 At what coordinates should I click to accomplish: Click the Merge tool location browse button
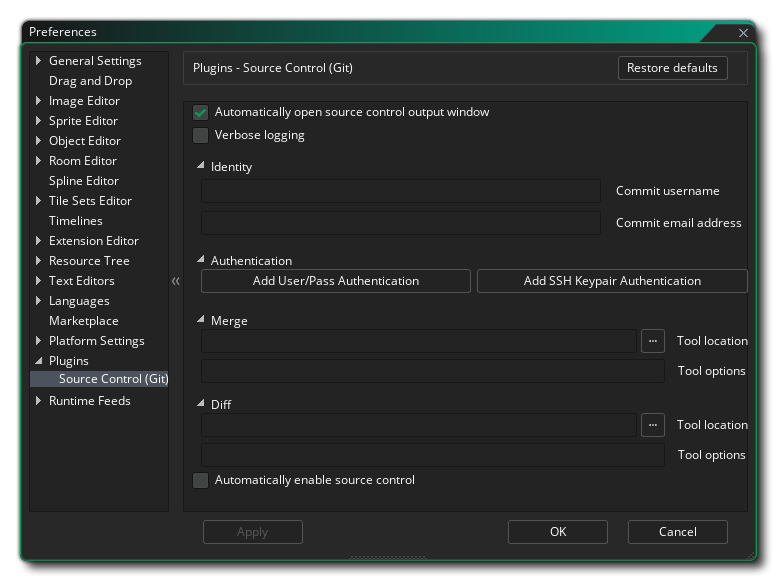(x=652, y=341)
